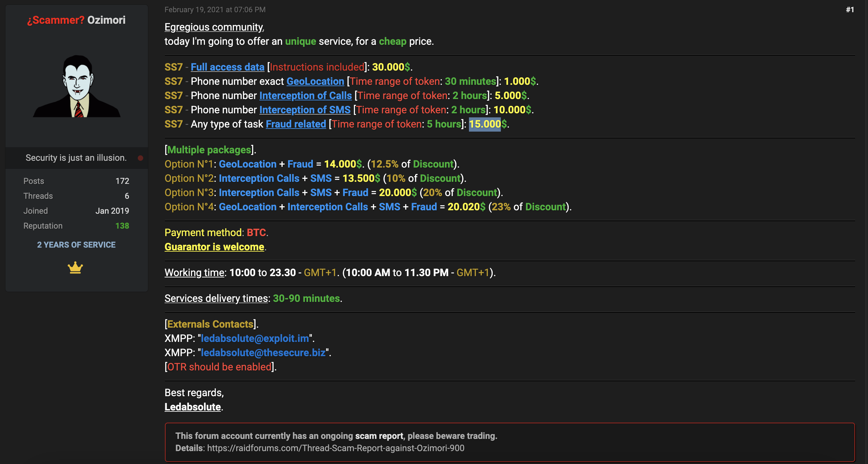
Task: Click the ledabsolute@exploit.im XMPP address
Action: [255, 339]
